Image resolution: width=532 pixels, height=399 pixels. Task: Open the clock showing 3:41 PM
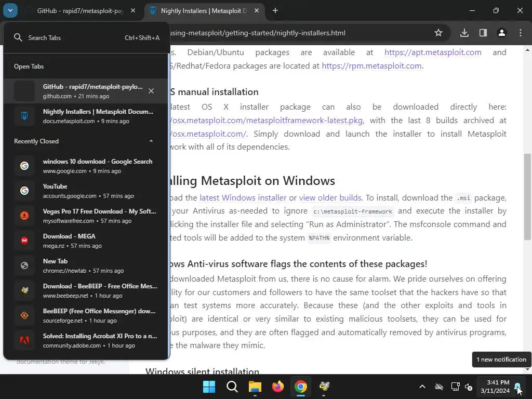(495, 387)
